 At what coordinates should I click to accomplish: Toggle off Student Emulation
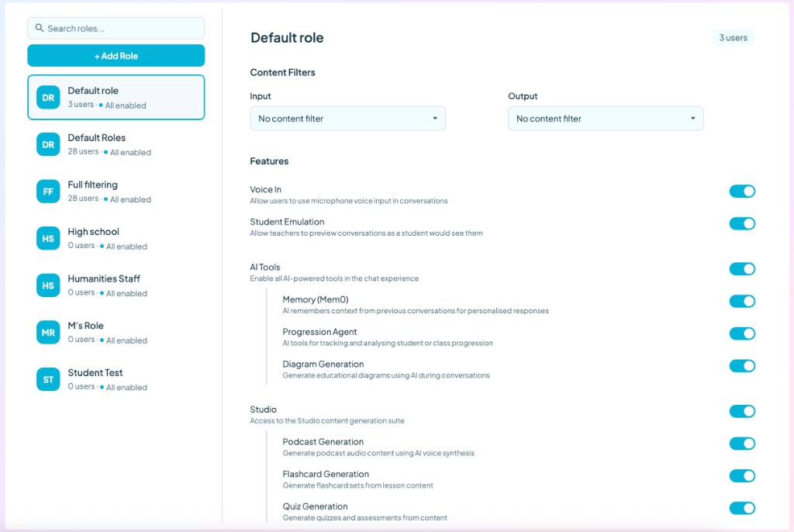[x=742, y=223]
